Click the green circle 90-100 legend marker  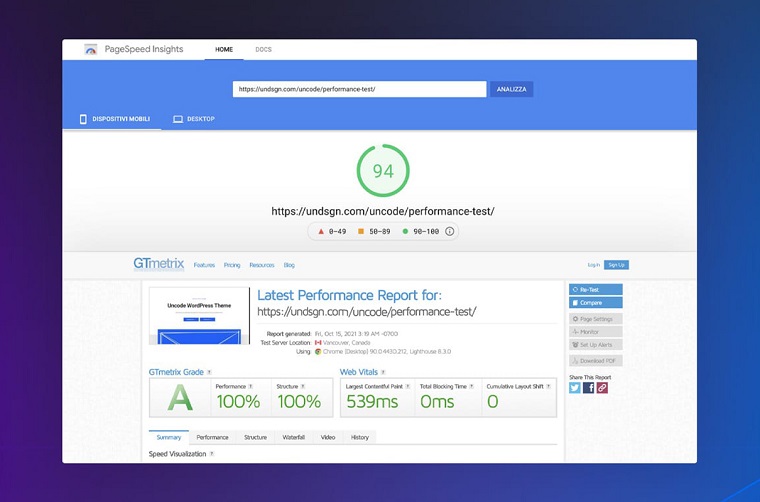(405, 232)
